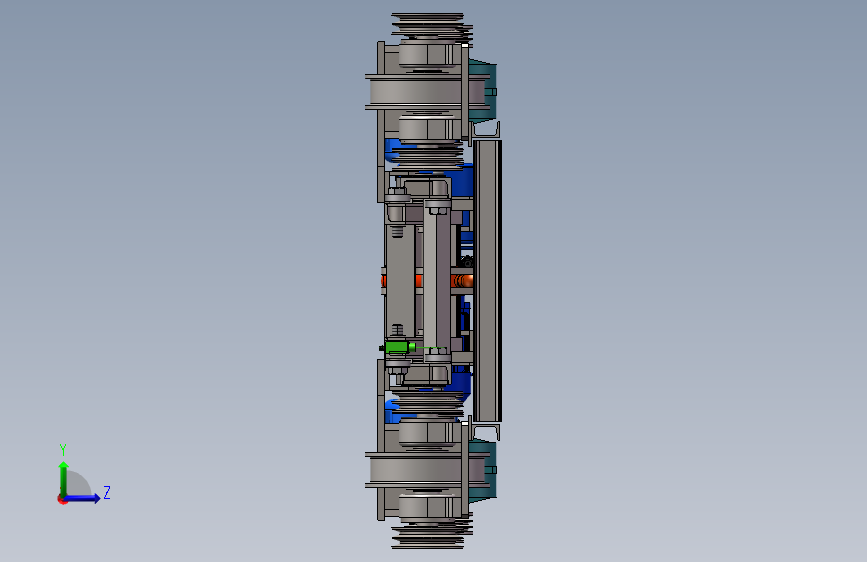
Task: Select the lower teal bracket on the model
Action: pyautogui.click(x=483, y=470)
